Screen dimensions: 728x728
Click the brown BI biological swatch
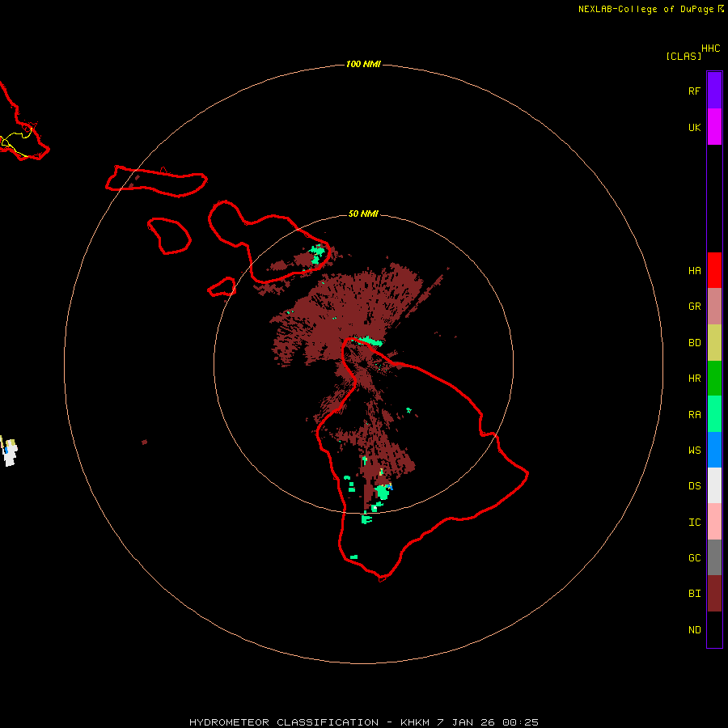click(714, 594)
